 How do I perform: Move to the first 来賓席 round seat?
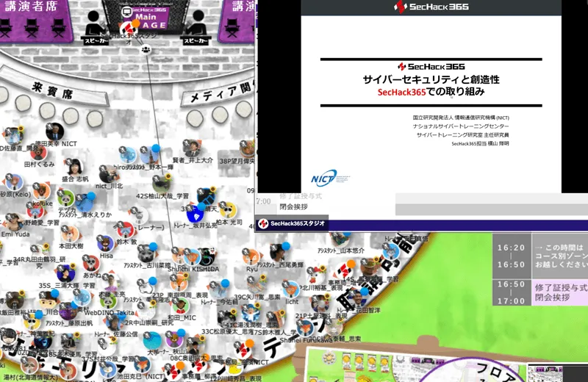[x=2, y=95]
